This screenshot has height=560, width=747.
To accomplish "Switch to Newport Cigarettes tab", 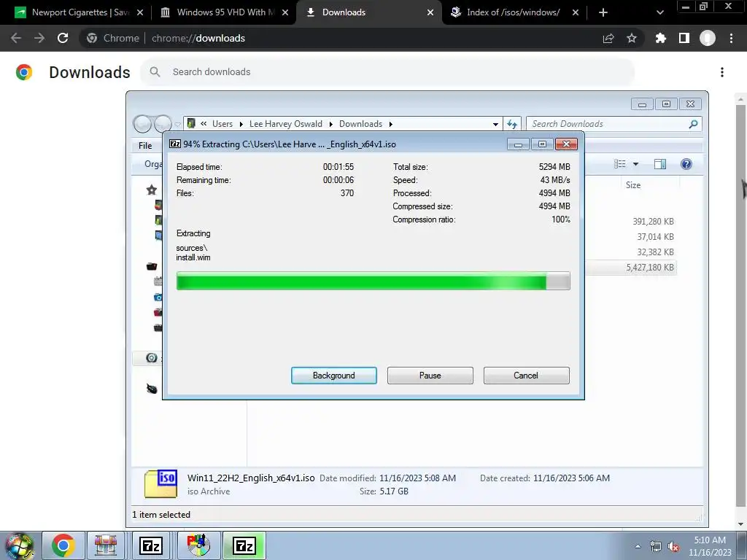I will (x=79, y=12).
